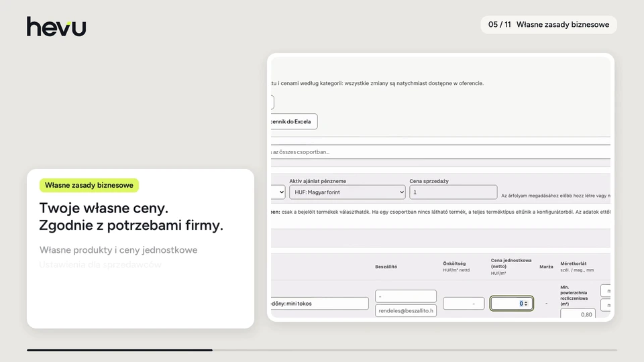Click the Beszállító name field above the email
The width and height of the screenshot is (644, 362).
point(406,296)
